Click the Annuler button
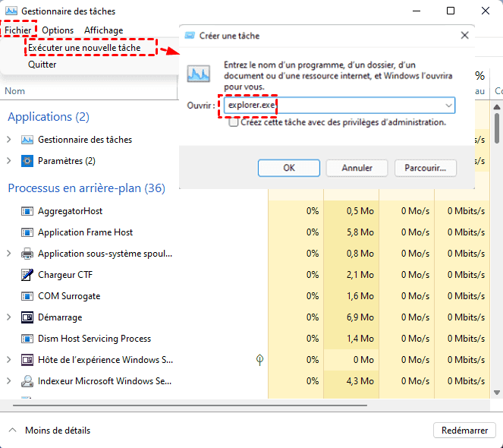 [357, 168]
